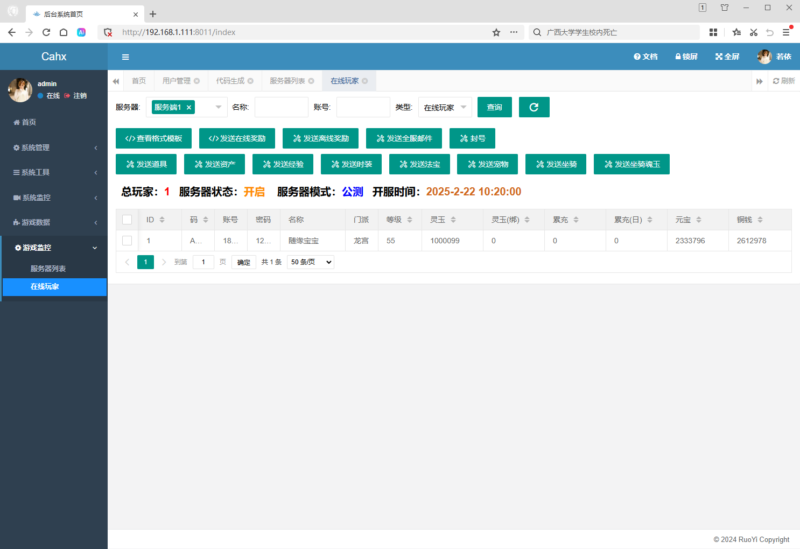800x549 pixels.
Task: Click the 发送道具 button
Action: [x=146, y=164]
